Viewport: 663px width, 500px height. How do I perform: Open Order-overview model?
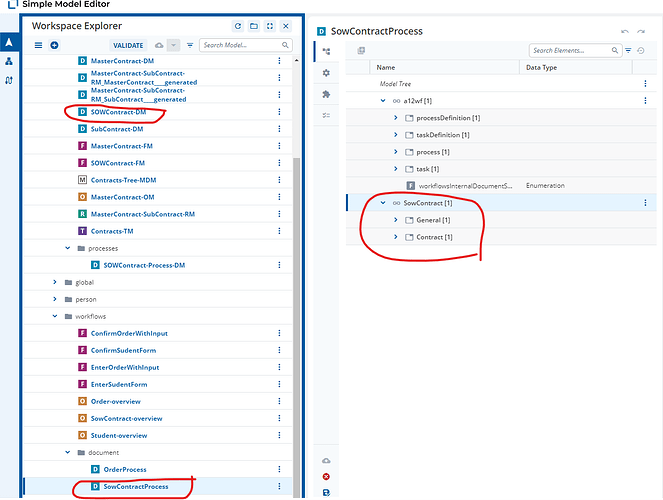tap(116, 402)
